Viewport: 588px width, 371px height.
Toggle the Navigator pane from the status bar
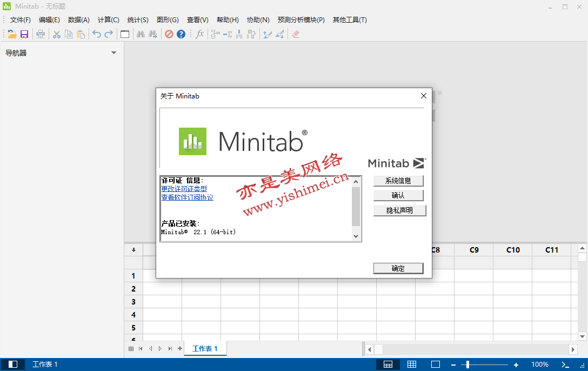[13, 365]
